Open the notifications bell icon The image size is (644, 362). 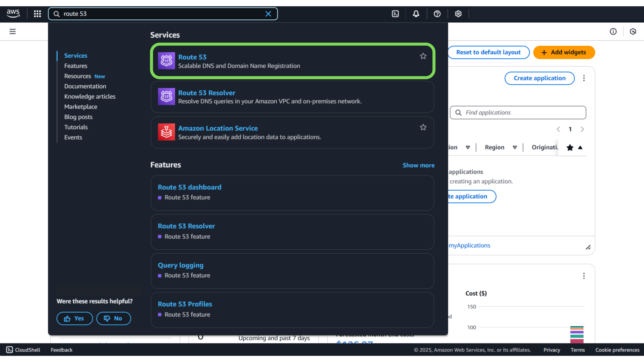coord(416,14)
